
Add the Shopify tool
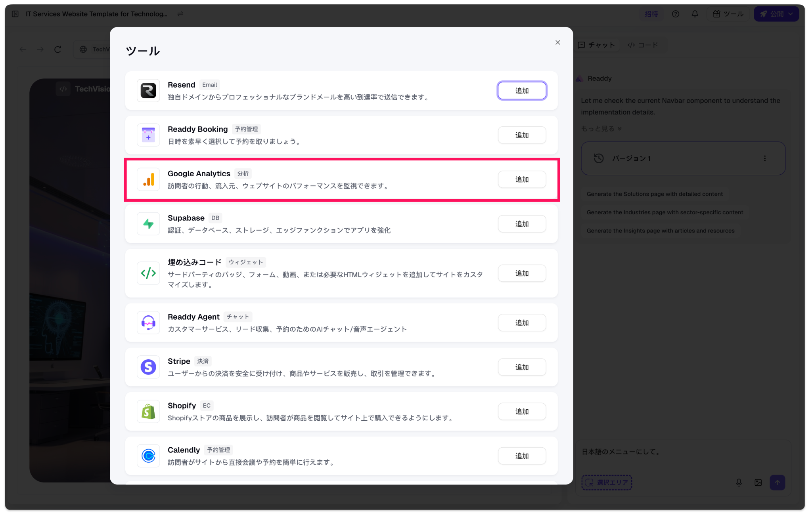tap(522, 412)
